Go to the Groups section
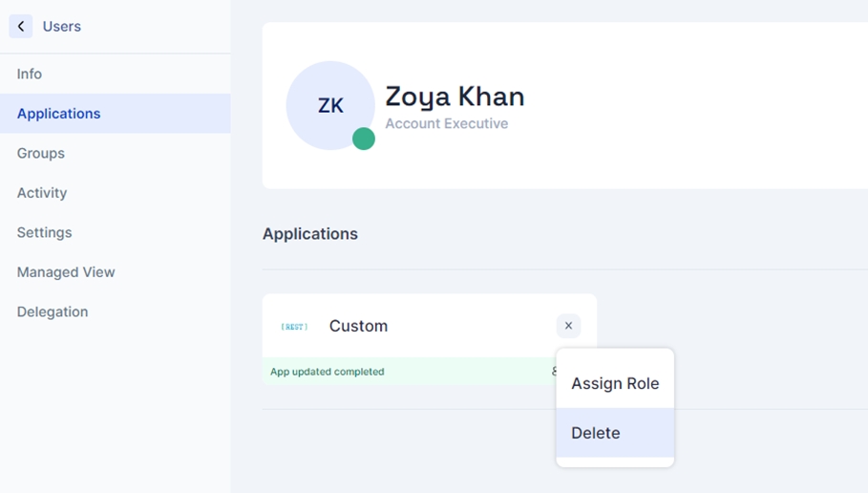This screenshot has height=493, width=868. coord(41,153)
